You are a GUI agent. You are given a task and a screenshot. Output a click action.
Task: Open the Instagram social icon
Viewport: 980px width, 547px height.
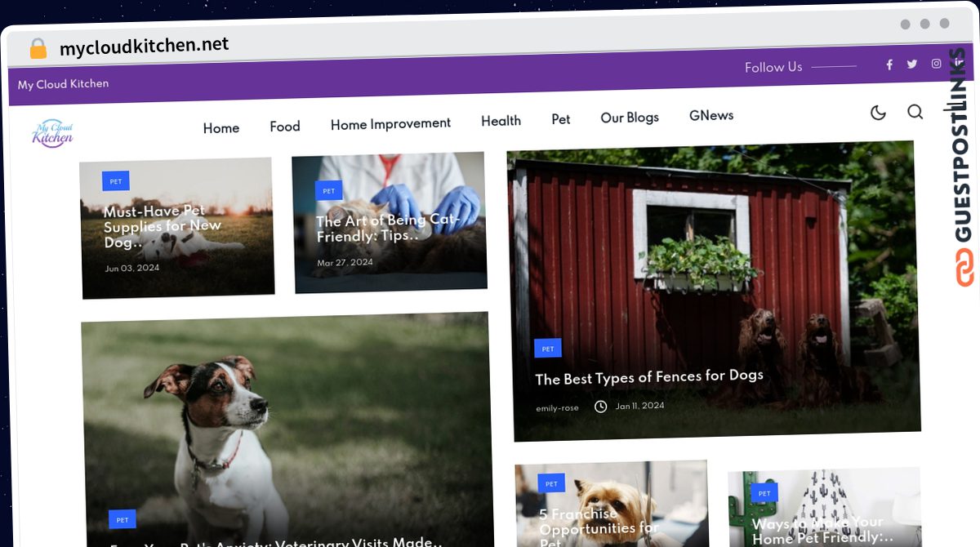coord(937,64)
